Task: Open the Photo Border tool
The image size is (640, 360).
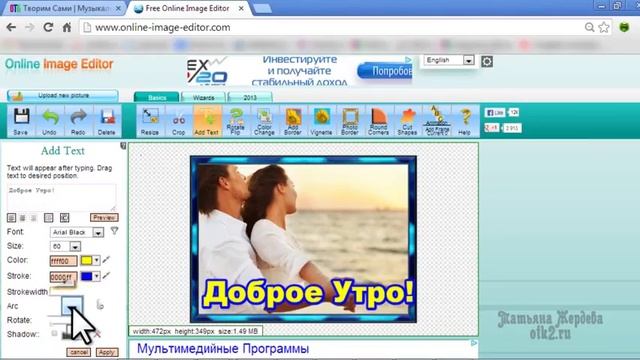Action: point(350,121)
